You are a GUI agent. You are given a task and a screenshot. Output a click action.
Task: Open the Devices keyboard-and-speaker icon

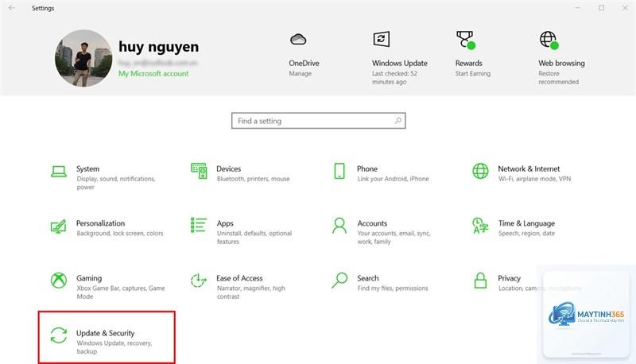[x=199, y=171]
